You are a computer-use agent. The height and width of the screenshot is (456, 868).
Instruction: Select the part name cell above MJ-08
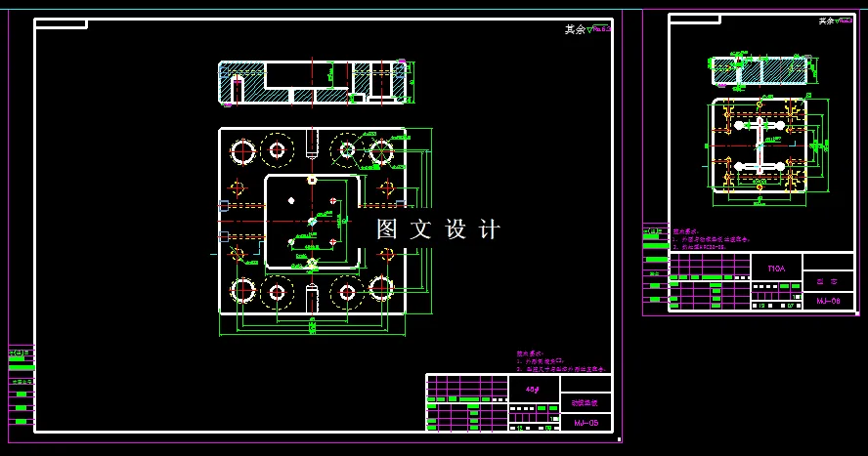(x=828, y=281)
